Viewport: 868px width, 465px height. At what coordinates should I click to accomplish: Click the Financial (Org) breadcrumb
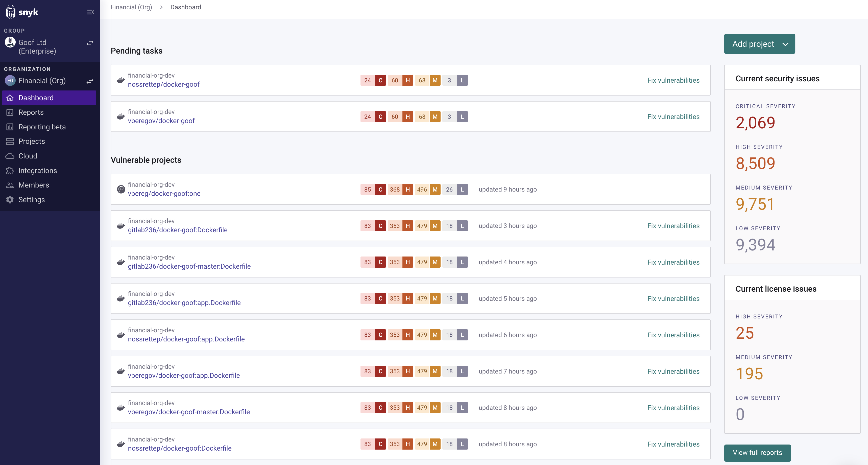click(131, 7)
